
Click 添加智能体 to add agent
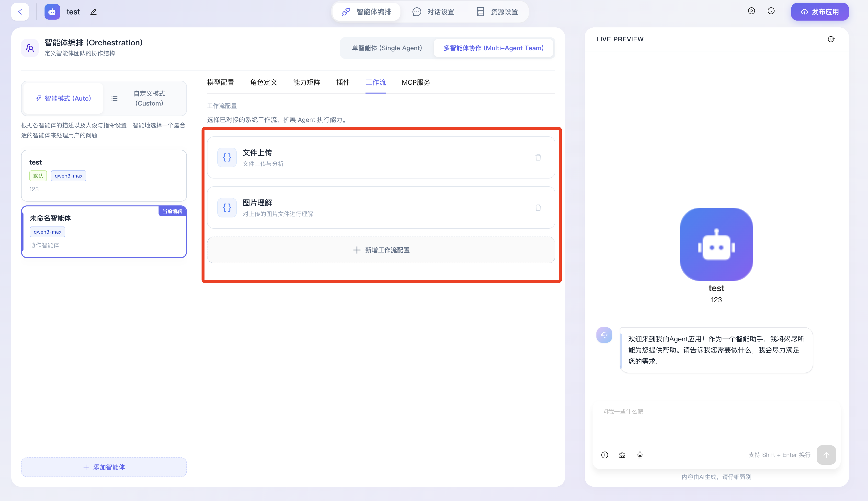click(104, 467)
